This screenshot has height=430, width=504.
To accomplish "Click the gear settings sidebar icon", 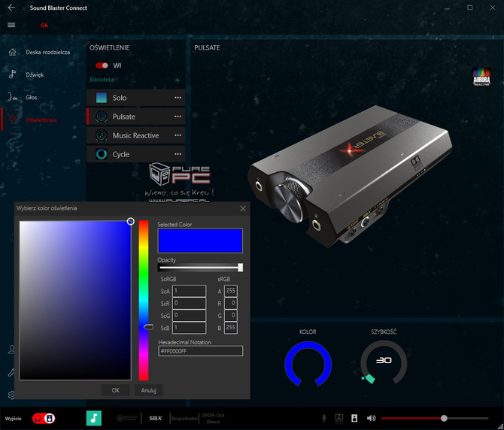I will pos(11,395).
